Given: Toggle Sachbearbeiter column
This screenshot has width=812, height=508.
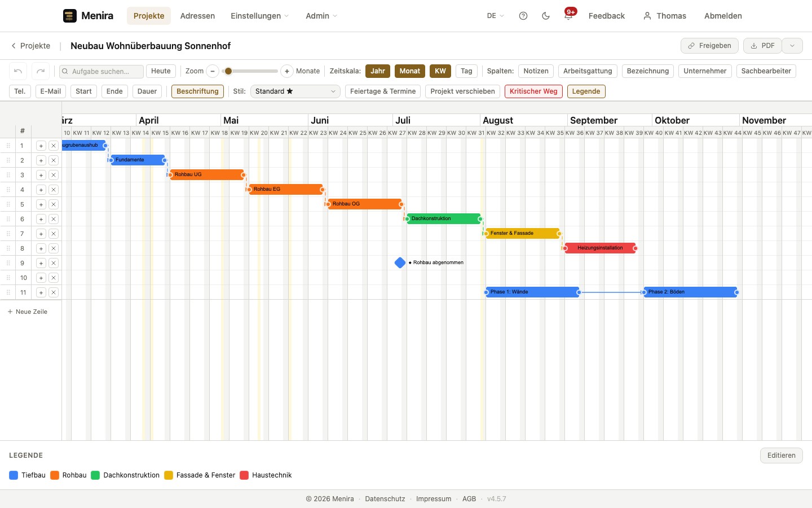Looking at the screenshot, I should point(766,71).
